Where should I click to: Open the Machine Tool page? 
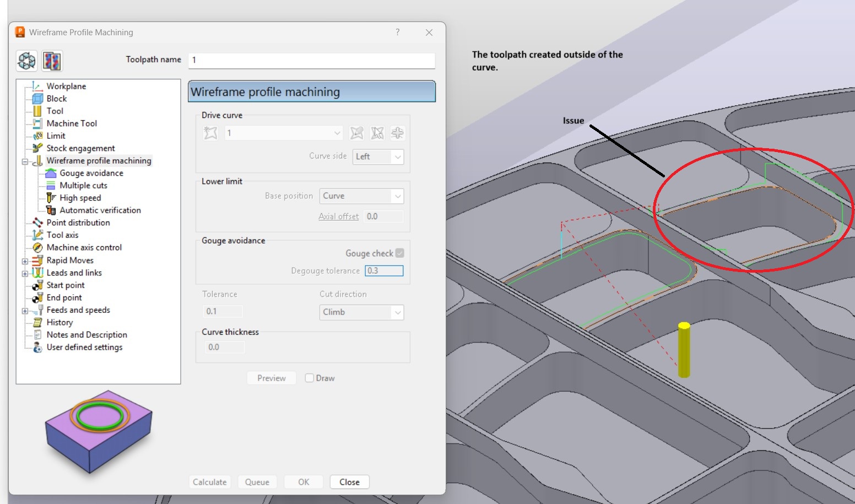(72, 123)
